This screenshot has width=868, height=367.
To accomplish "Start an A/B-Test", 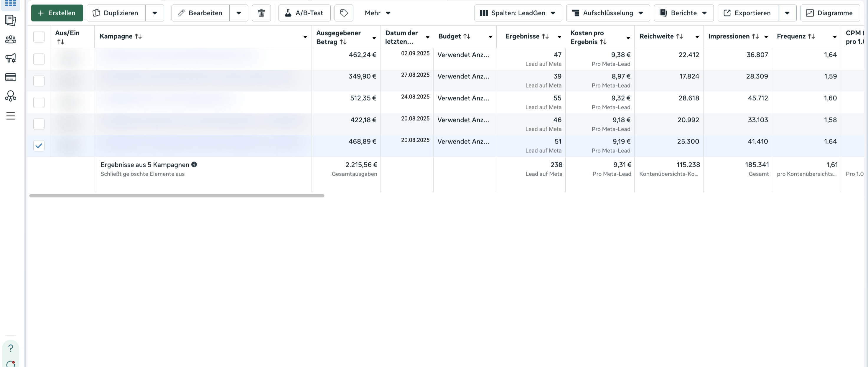I will [x=304, y=13].
